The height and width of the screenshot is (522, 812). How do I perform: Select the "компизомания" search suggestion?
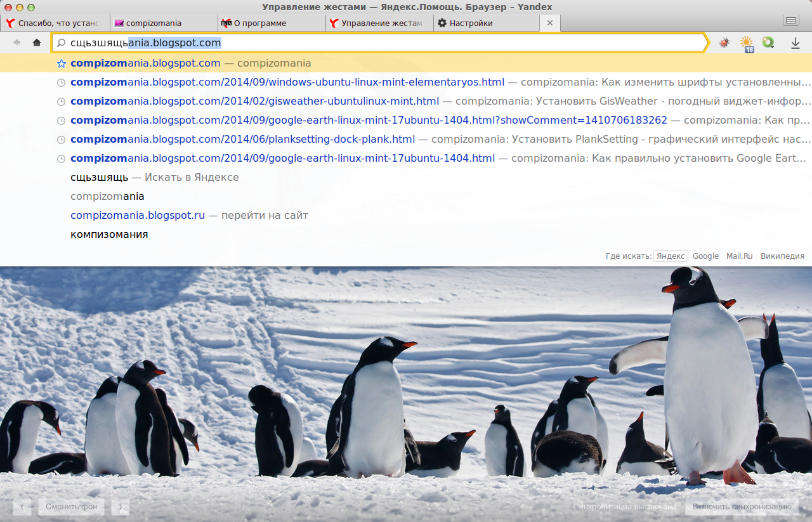406,235
